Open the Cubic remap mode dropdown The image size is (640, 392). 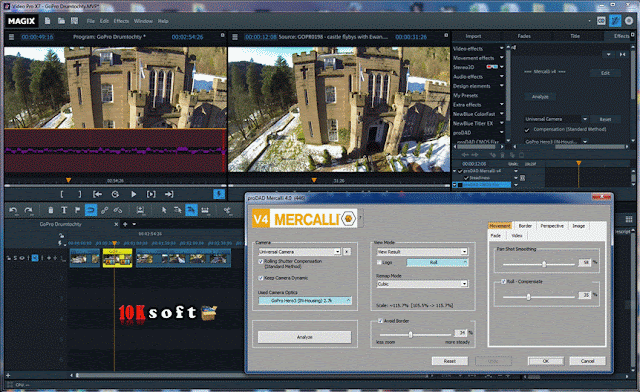click(x=422, y=284)
